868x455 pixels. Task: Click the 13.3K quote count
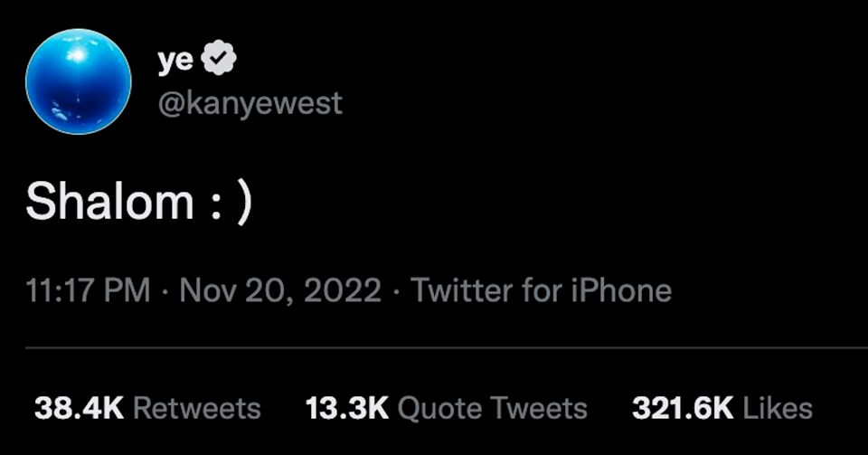[347, 408]
